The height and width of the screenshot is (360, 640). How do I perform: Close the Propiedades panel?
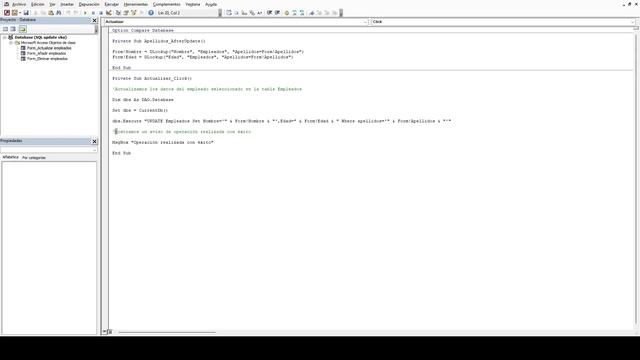coord(94,141)
